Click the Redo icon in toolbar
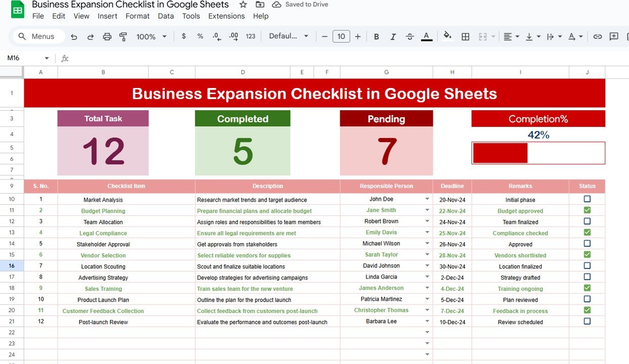 tap(91, 36)
